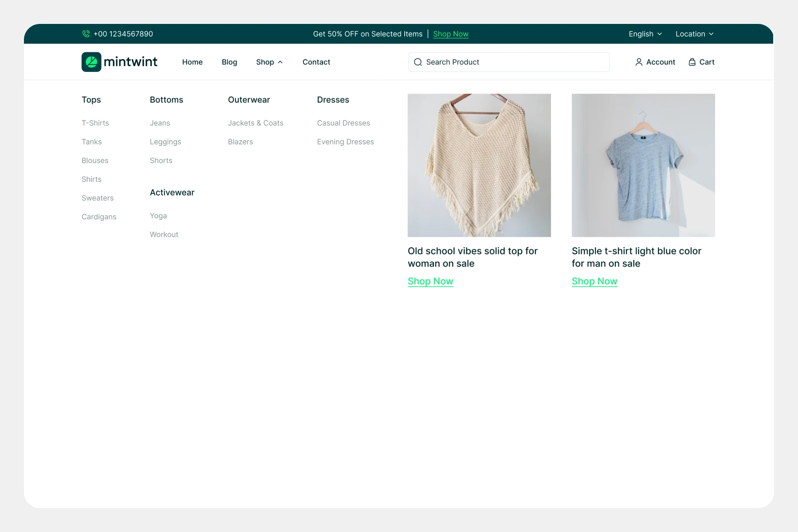The width and height of the screenshot is (798, 532).
Task: Expand the English language dropdown
Action: (645, 34)
